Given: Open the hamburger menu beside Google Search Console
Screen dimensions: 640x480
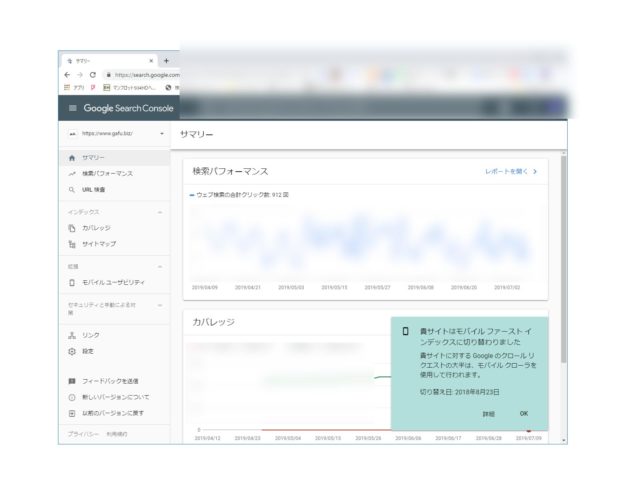Looking at the screenshot, I should [73, 108].
